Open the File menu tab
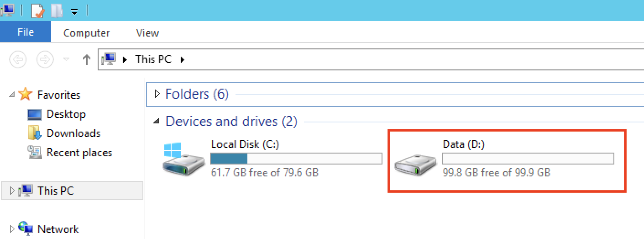The width and height of the screenshot is (644, 239). click(26, 32)
